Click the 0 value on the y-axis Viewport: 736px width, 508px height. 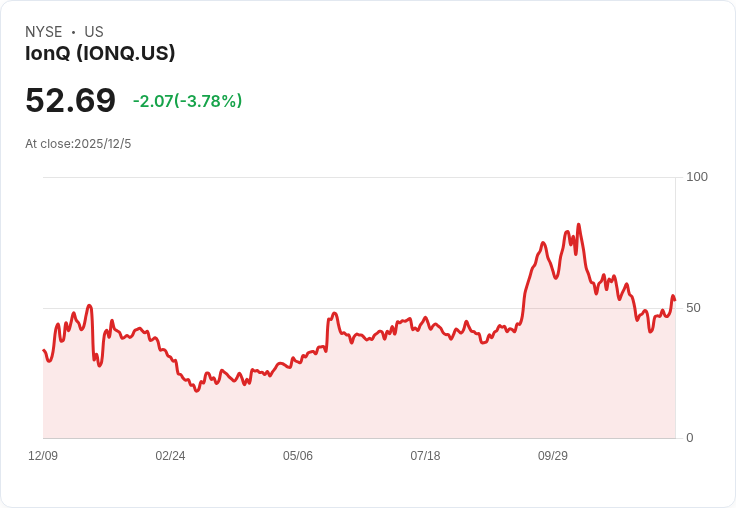click(689, 438)
